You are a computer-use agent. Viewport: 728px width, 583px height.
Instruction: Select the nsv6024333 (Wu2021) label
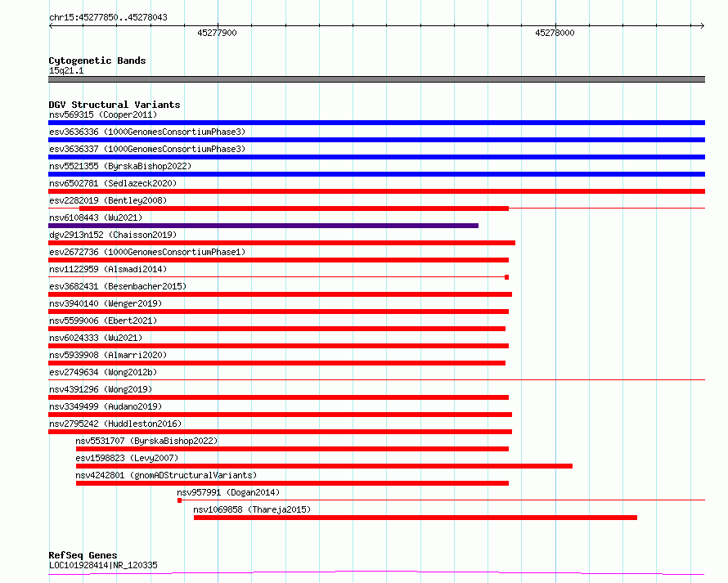tap(96, 338)
